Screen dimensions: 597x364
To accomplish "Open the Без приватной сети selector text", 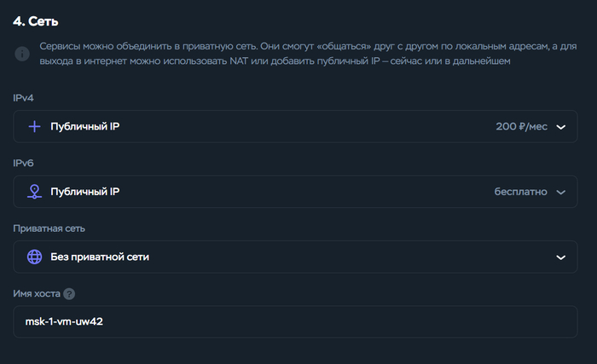I will pyautogui.click(x=100, y=257).
